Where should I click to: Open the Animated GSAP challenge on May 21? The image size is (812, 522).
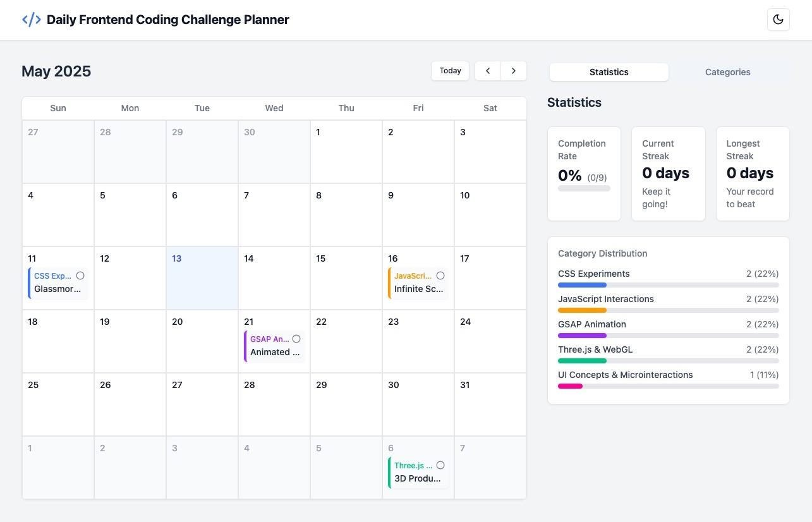274,353
